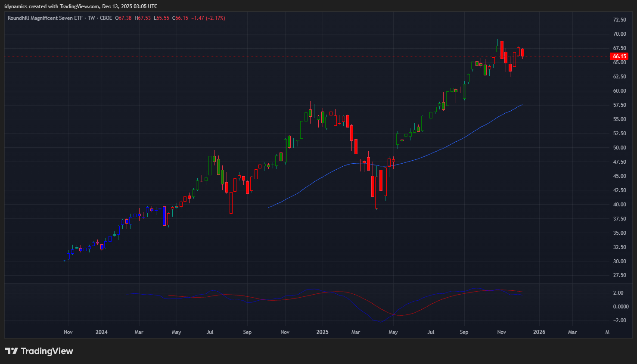The image size is (637, 364).
Task: Click the latest red weekly candlestick
Action: (x=522, y=53)
